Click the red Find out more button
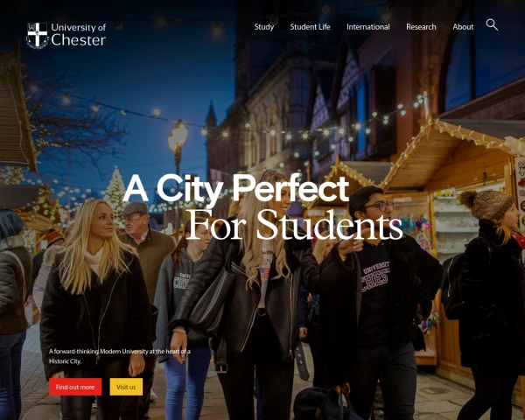Image resolution: width=525 pixels, height=420 pixels. [x=75, y=387]
